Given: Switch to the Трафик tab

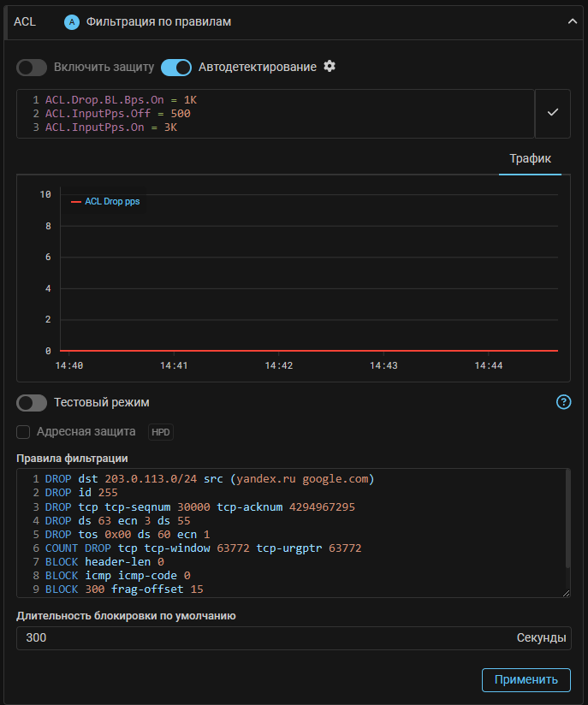Looking at the screenshot, I should point(530,159).
